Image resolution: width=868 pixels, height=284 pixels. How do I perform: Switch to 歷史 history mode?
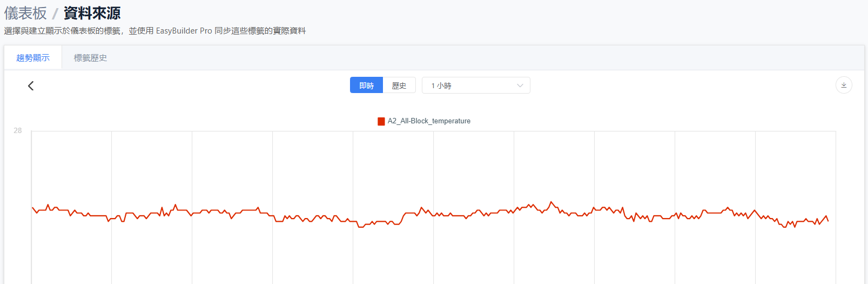pyautogui.click(x=399, y=85)
